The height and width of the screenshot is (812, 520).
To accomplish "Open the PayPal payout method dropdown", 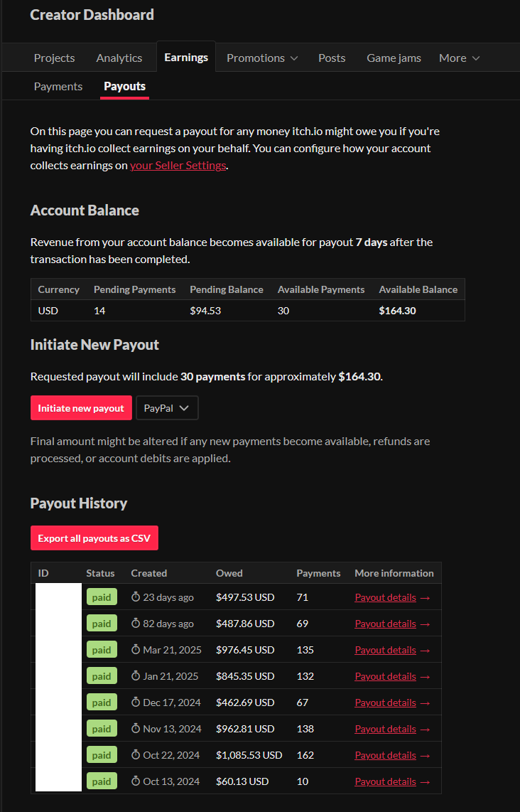I will click(167, 408).
